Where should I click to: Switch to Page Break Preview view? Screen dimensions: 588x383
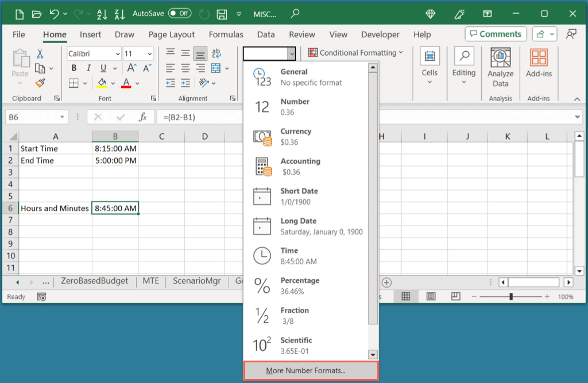point(455,296)
